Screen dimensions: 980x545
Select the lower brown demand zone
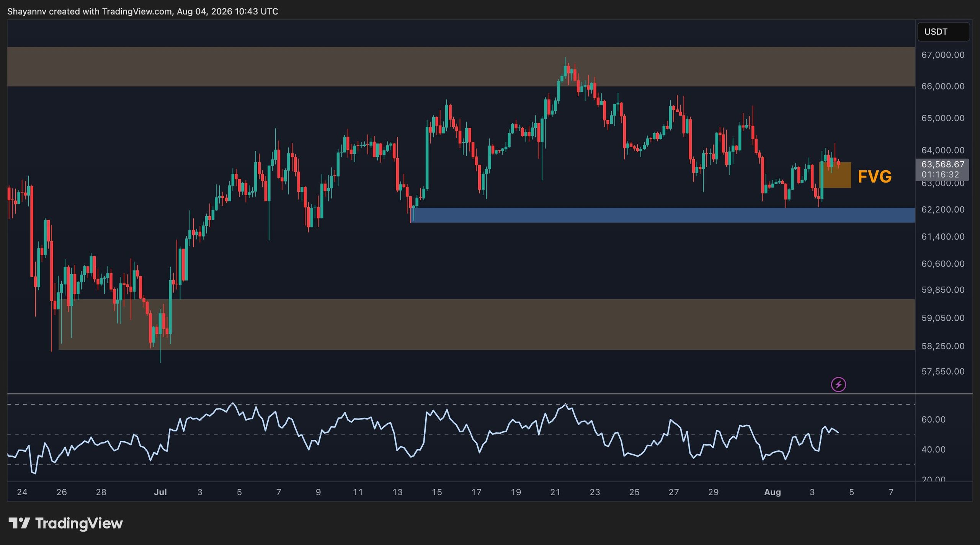click(x=487, y=324)
